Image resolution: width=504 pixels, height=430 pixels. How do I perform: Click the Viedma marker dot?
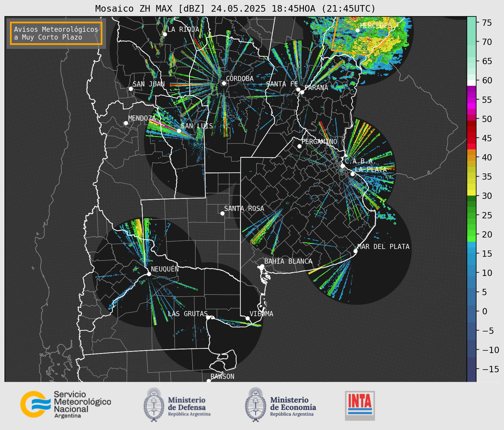247,318
